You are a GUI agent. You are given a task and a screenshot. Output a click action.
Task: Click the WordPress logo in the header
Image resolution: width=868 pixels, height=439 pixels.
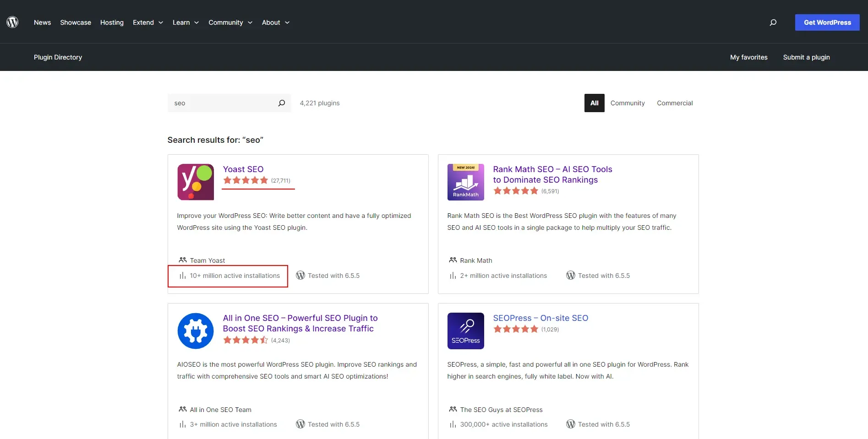point(12,22)
